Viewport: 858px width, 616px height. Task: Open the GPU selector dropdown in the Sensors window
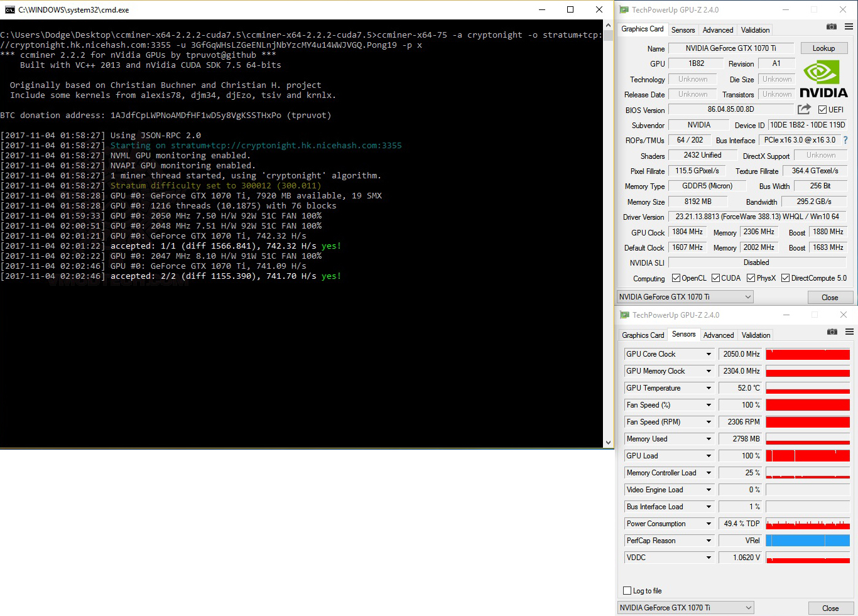(x=686, y=608)
